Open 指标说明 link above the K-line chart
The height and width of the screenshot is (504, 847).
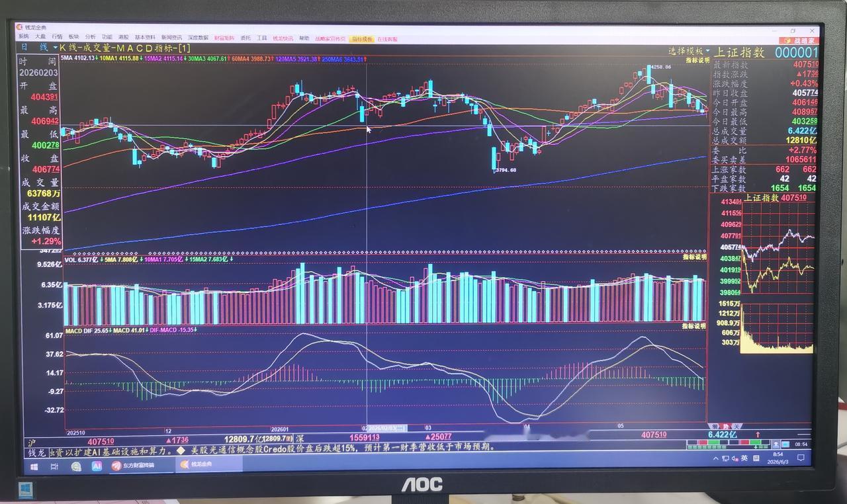tap(697, 60)
